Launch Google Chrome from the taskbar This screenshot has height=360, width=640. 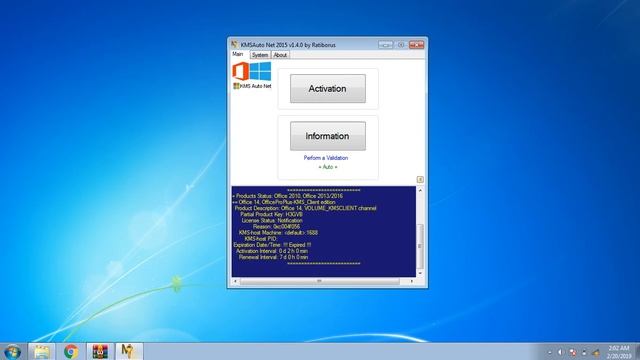71,351
